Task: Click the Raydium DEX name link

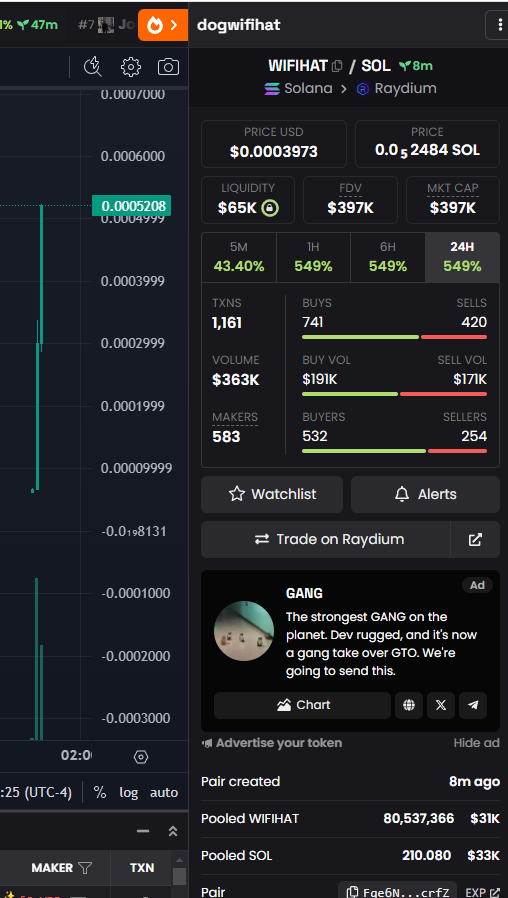Action: click(x=405, y=89)
